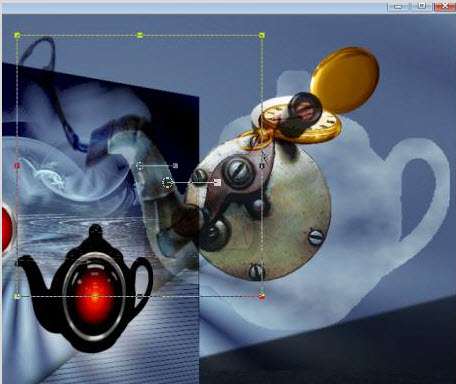Select the right-middle edge handle on the watch
456x384 pixels.
tap(262, 165)
